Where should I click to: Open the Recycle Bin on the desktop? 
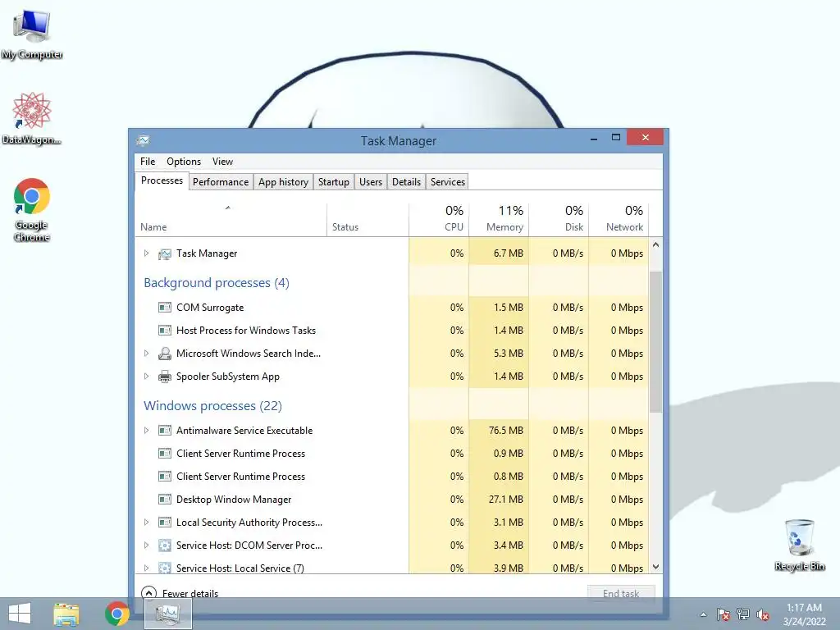(x=799, y=545)
